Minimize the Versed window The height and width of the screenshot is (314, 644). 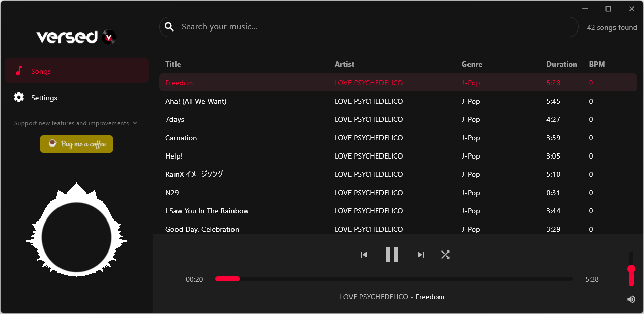(585, 9)
